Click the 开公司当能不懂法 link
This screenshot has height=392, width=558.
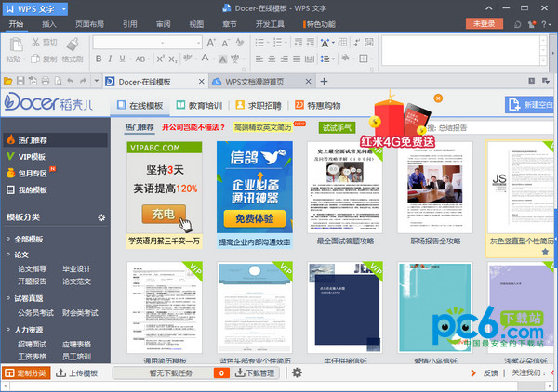(x=193, y=127)
